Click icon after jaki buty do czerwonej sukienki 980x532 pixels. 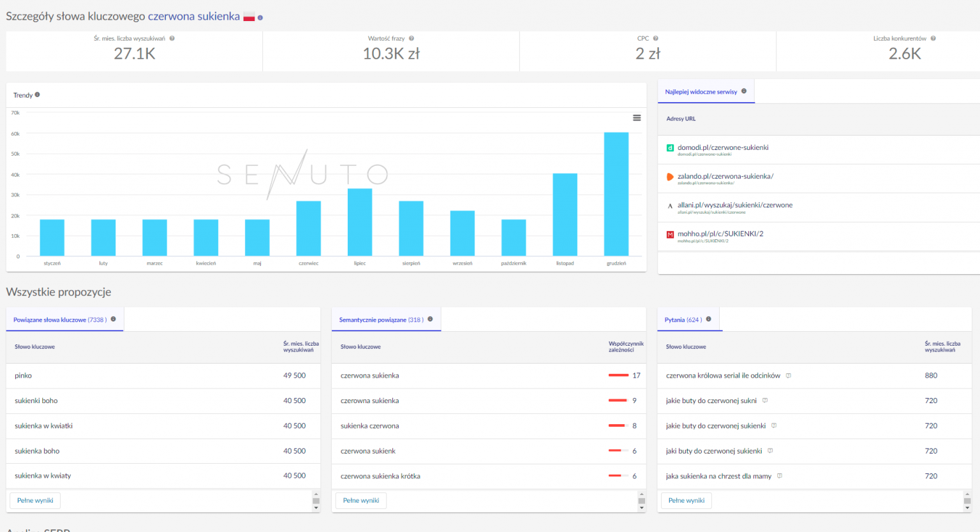click(x=770, y=450)
